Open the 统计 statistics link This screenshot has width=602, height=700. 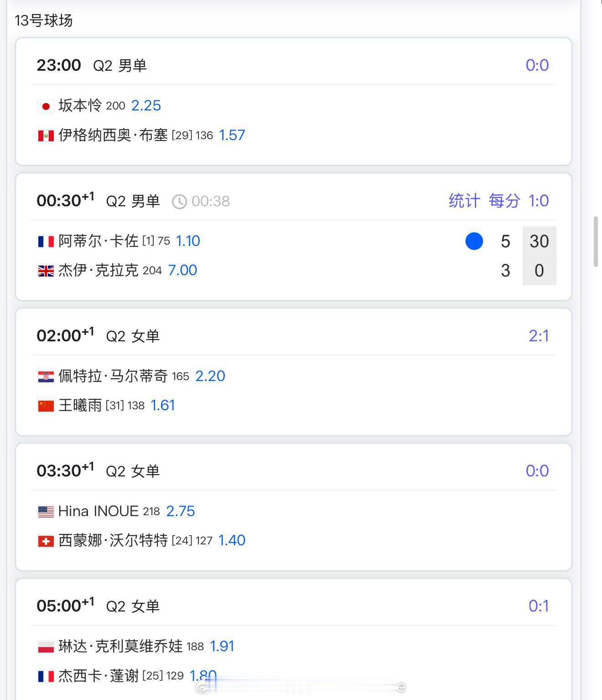pyautogui.click(x=464, y=201)
